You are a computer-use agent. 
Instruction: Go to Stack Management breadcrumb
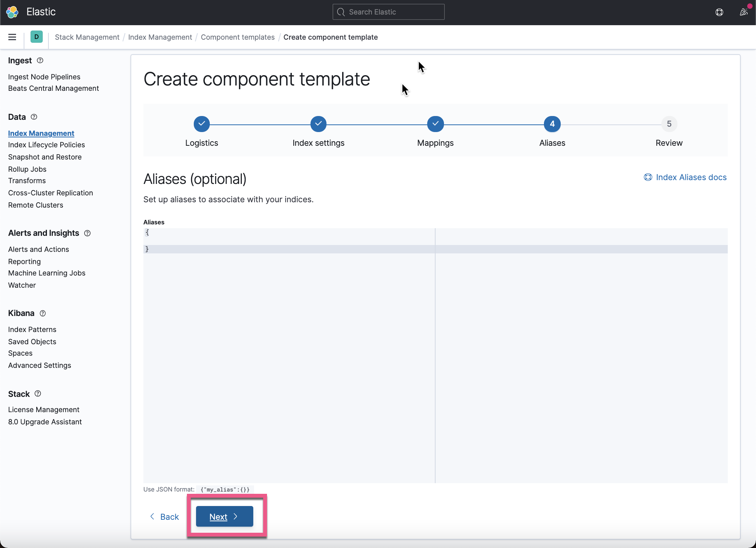click(87, 37)
